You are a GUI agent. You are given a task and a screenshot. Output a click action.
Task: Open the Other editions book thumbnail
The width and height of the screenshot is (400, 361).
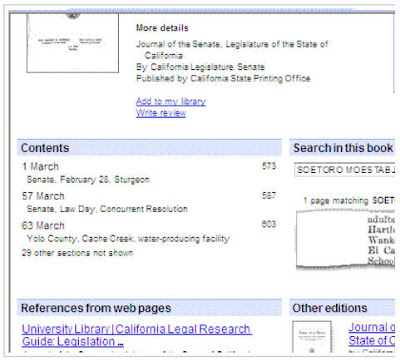click(312, 337)
